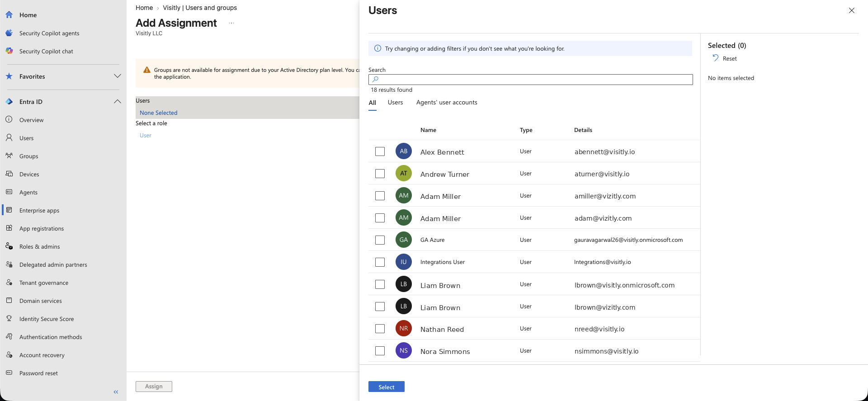Click the AT avatar for Andrew Turner

[404, 173]
